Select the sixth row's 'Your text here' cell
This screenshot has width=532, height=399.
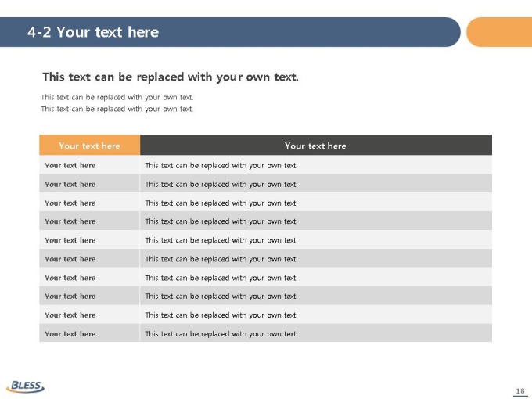tap(89, 258)
